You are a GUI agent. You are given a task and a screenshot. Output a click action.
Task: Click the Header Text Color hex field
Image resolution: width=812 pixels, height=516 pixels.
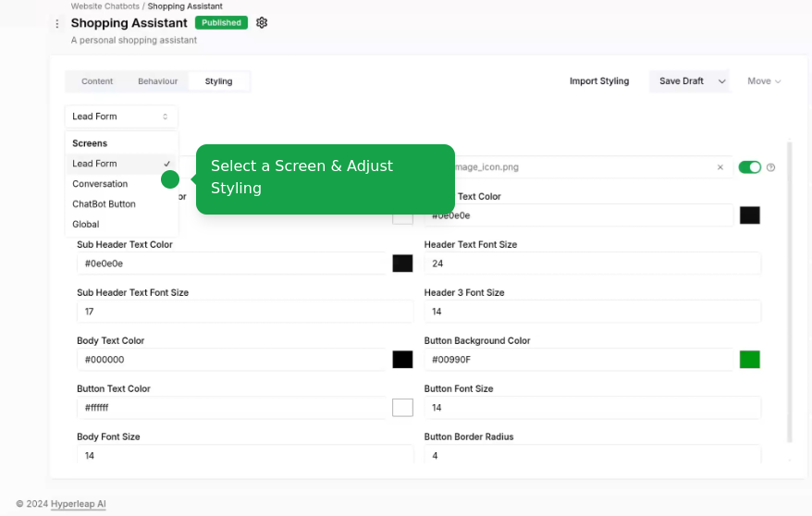578,215
